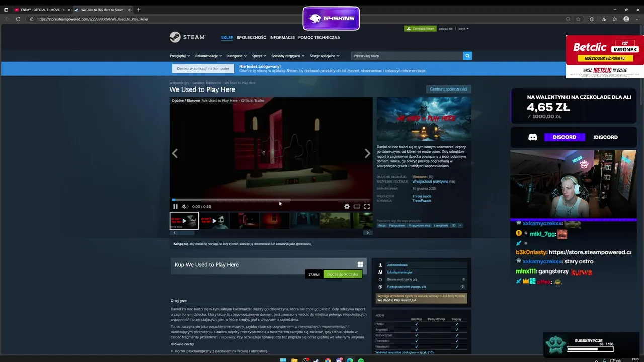644x362 pixels.
Task: Open Spotify from the taskbar
Action: coord(361,360)
